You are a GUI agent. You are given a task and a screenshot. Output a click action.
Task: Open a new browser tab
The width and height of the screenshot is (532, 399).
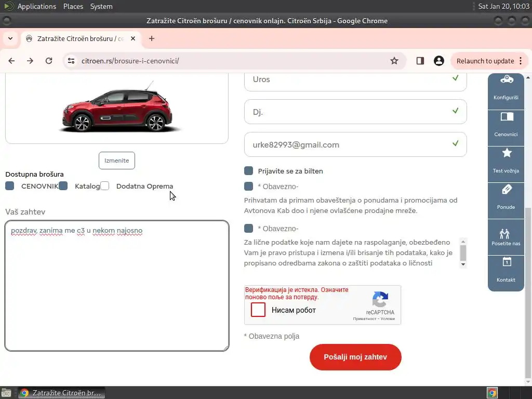[152, 38]
